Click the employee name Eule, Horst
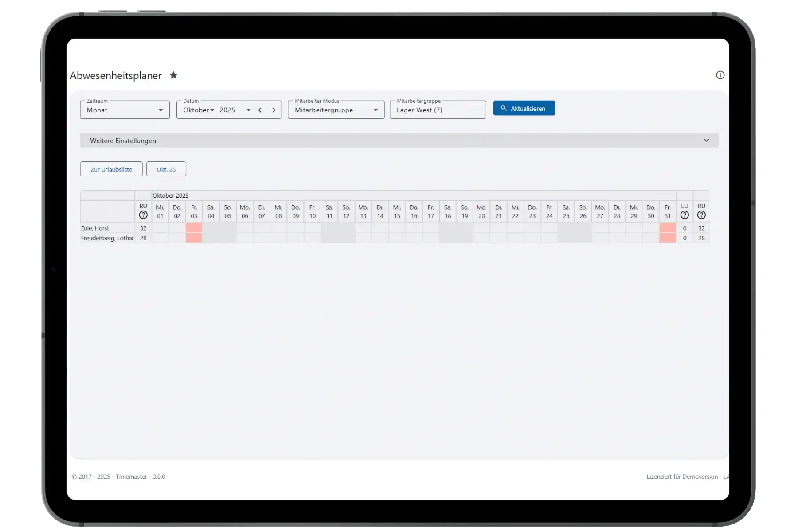Screen dimensions: 798x532 [x=95, y=228]
